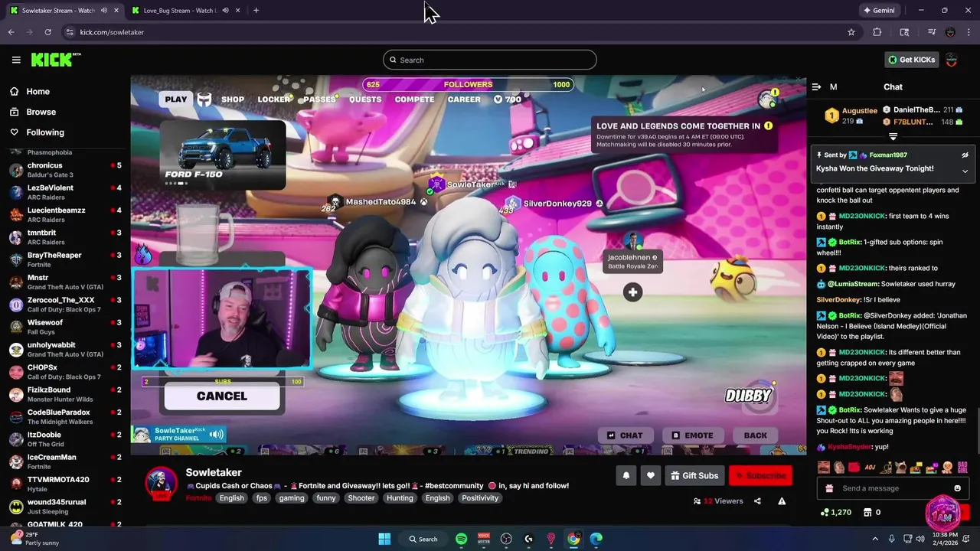Click Augustlee top gifter name
The image size is (980, 551).
pyautogui.click(x=859, y=111)
